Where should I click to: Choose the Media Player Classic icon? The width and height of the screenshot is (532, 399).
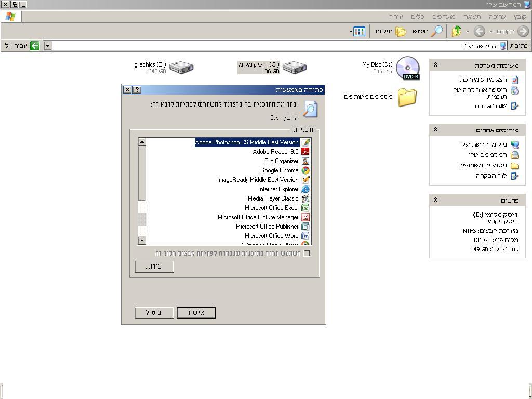click(305, 198)
